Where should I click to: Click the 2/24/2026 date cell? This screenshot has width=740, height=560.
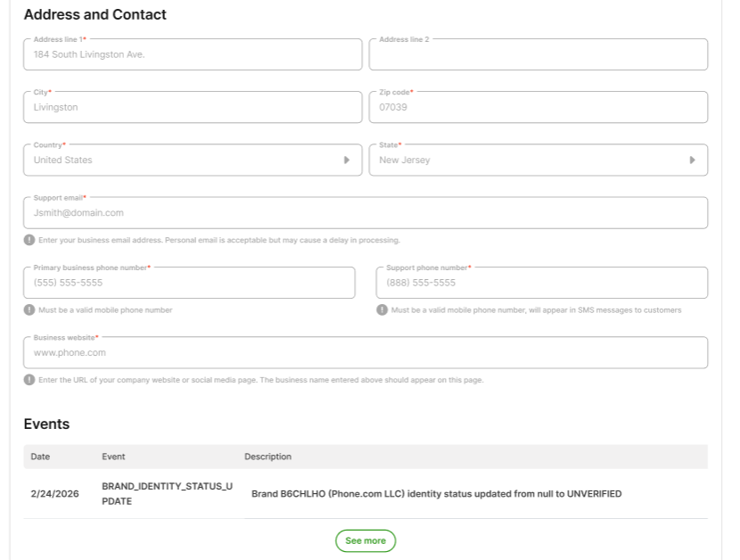[x=54, y=493]
